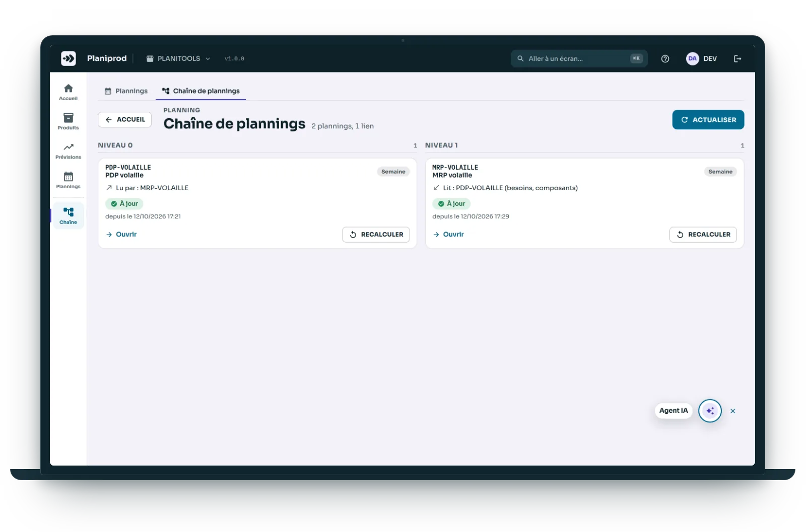Click 'Lu par : MRP-VOLAILLE' text
The width and height of the screenshot is (806, 532).
[x=152, y=188]
